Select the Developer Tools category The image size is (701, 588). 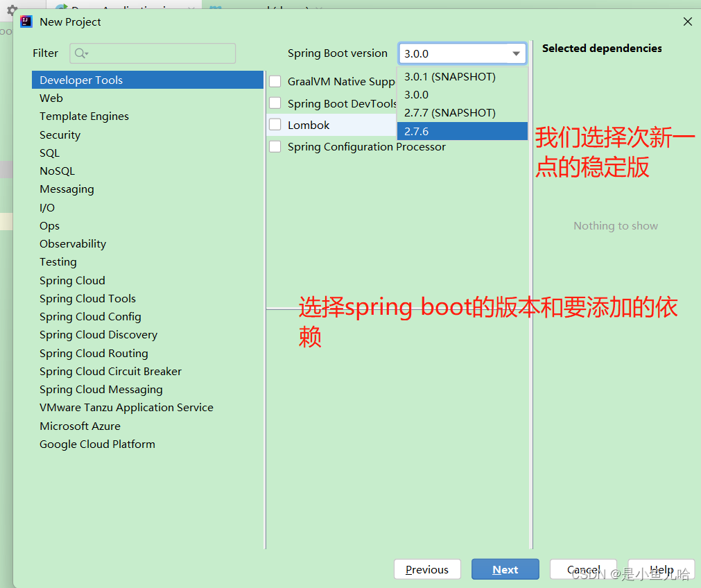pos(148,80)
